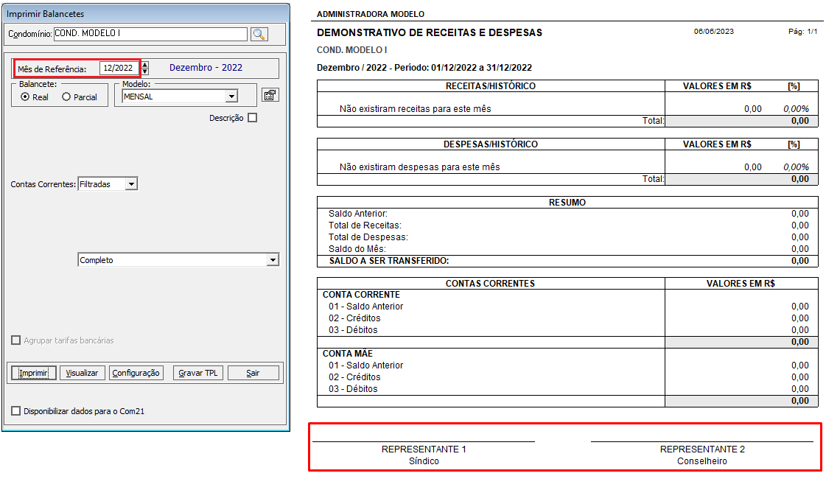Click RECEITAS/HISTÓRICO column header
This screenshot has height=504, width=840.
(x=491, y=85)
